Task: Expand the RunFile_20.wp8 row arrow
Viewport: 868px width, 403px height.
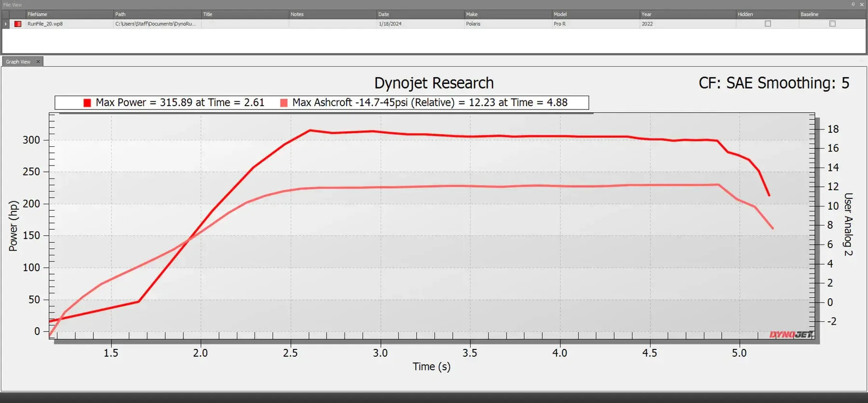Action: coord(6,24)
